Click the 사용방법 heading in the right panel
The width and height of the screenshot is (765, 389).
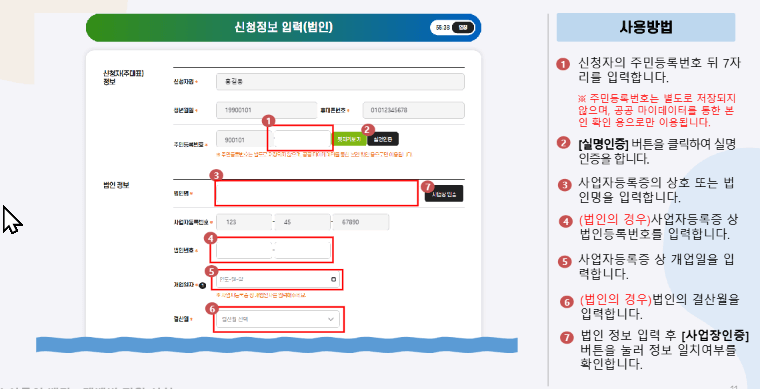[x=646, y=27]
